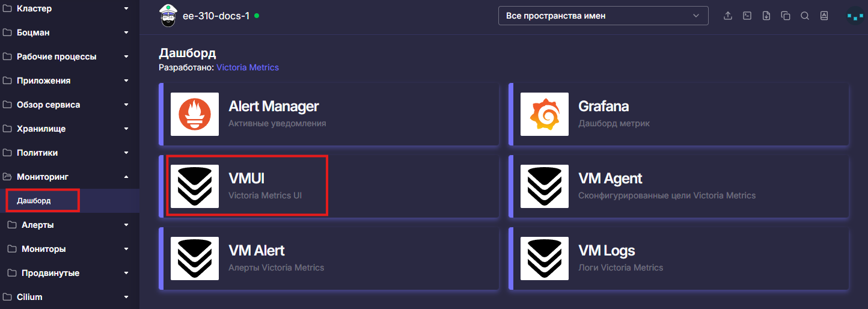Click folder icon beside Кластер
The height and width of the screenshot is (309, 868).
pos(7,8)
